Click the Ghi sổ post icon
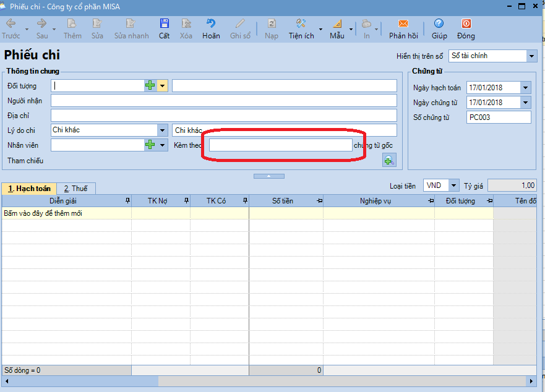This screenshot has height=392, width=545. [240, 23]
